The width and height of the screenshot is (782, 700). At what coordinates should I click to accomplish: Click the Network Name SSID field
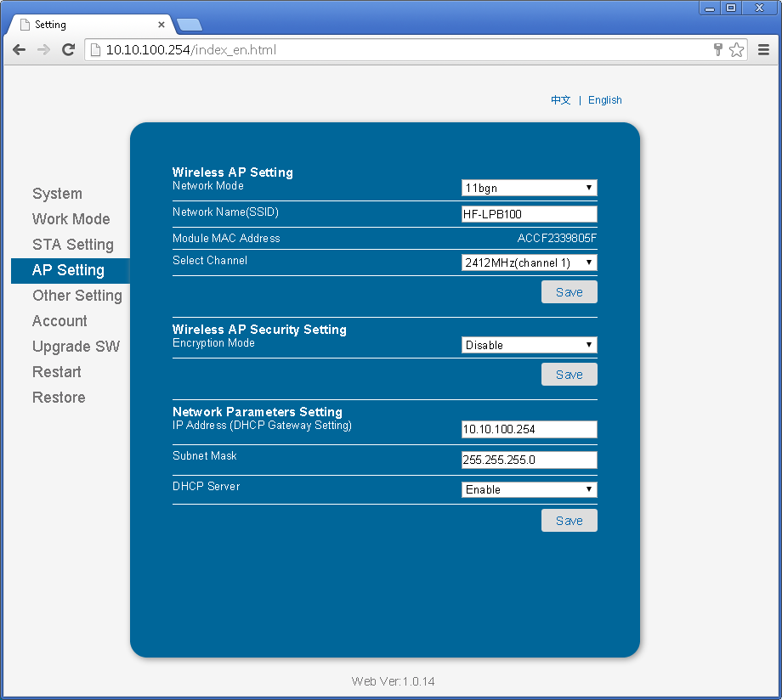coord(529,214)
